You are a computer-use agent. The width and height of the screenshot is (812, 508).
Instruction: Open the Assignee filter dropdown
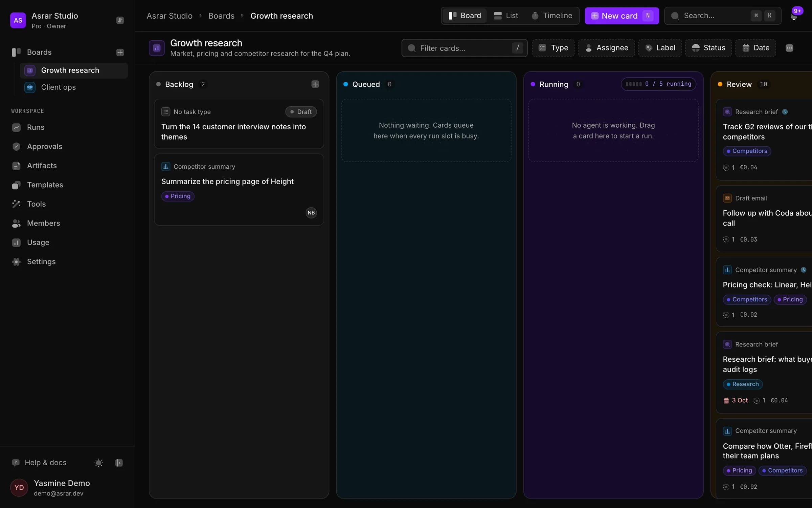pos(606,48)
